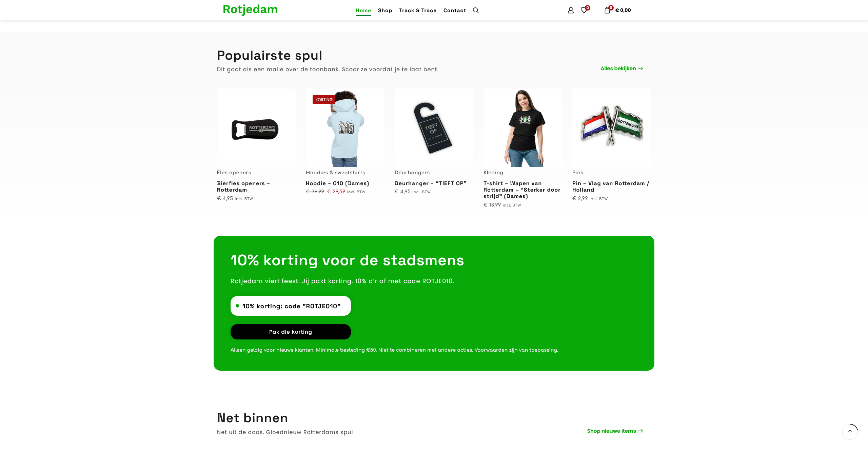Open the user account icon
Image resolution: width=868 pixels, height=450 pixels.
[571, 10]
